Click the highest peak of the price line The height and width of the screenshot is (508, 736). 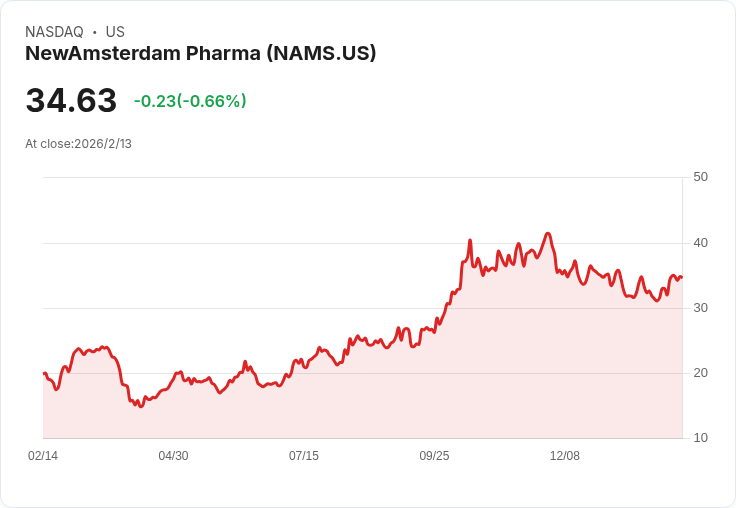(x=547, y=234)
